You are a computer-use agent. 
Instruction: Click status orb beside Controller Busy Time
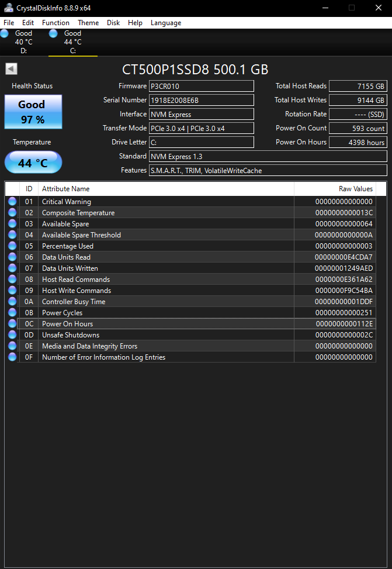[12, 302]
